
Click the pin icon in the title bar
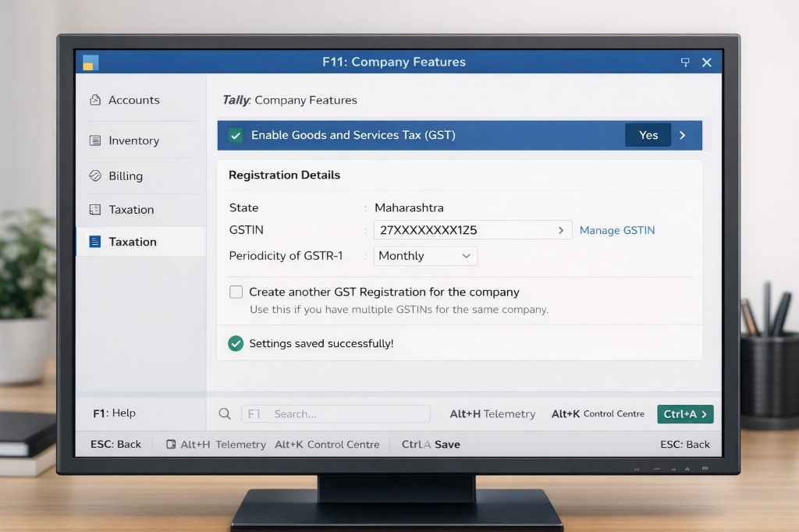(x=685, y=62)
